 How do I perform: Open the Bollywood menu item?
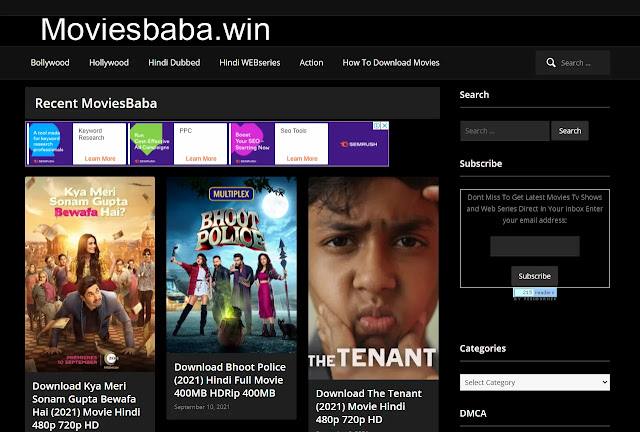point(50,62)
